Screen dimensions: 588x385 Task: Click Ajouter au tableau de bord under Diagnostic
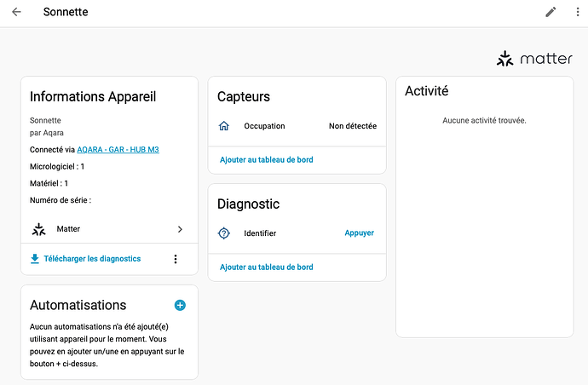266,267
